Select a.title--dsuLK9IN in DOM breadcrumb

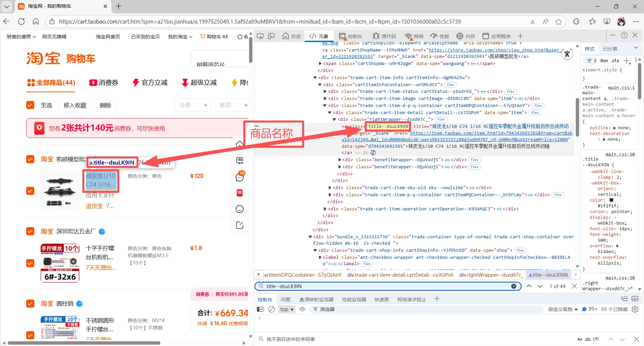pos(548,275)
